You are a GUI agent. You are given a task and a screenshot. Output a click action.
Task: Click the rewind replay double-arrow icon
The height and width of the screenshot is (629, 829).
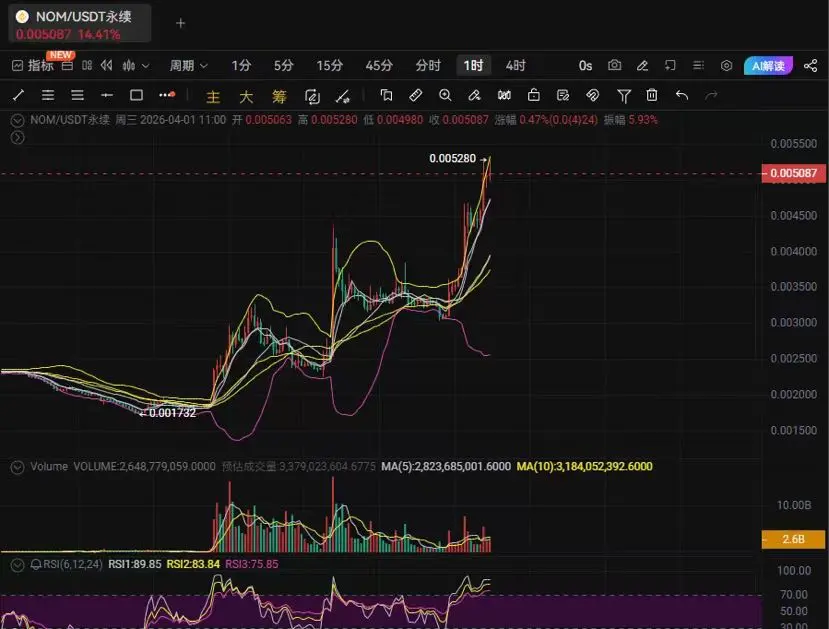107,66
